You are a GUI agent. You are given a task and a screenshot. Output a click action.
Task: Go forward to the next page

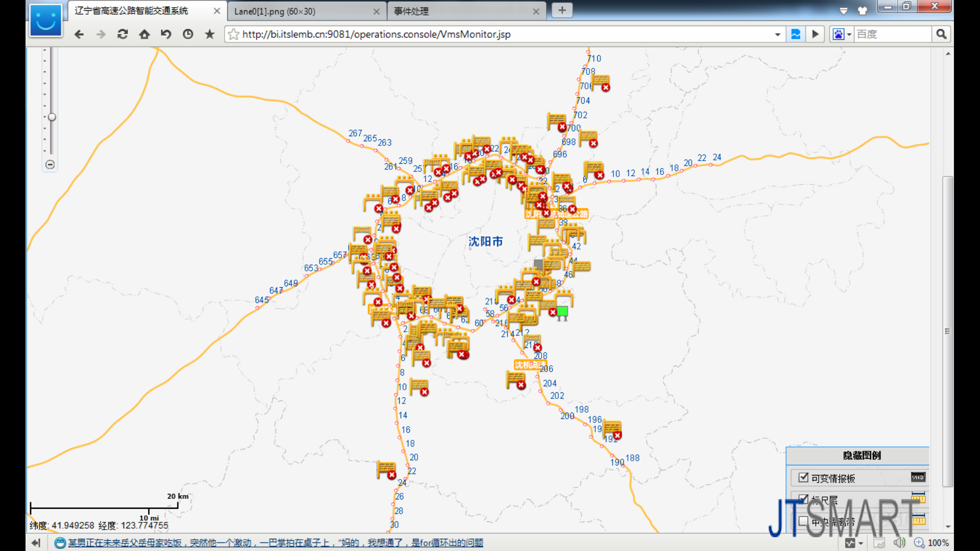[101, 34]
